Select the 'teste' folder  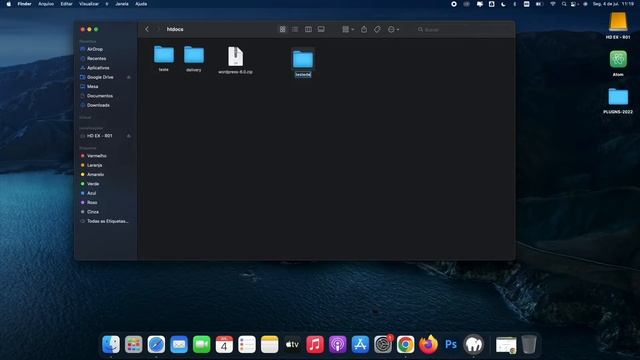point(164,55)
